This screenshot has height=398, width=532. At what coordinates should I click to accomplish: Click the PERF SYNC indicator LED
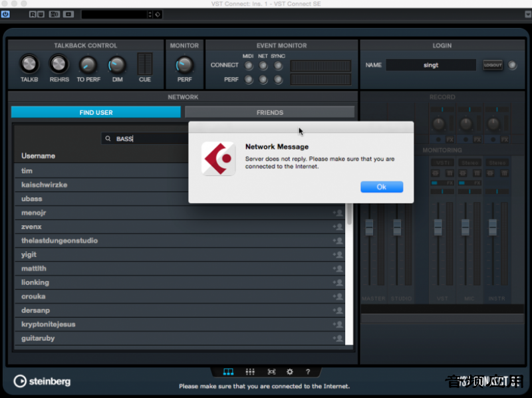click(x=278, y=79)
